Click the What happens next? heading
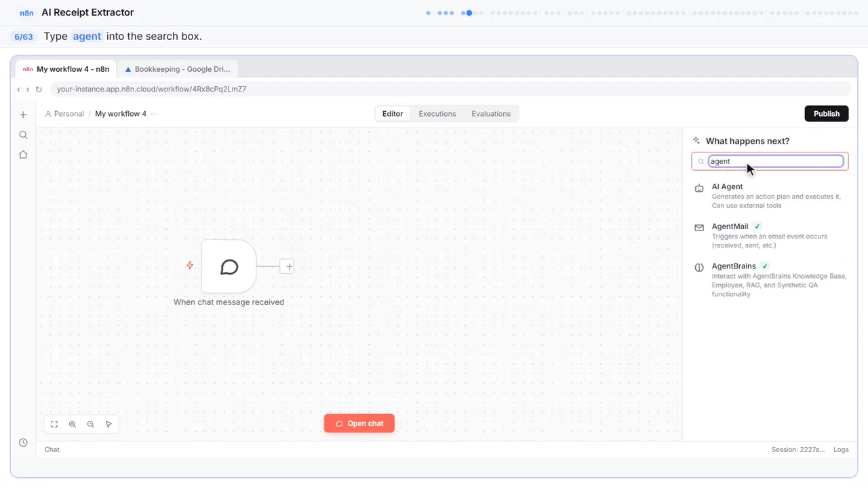The height and width of the screenshot is (488, 868). point(747,141)
